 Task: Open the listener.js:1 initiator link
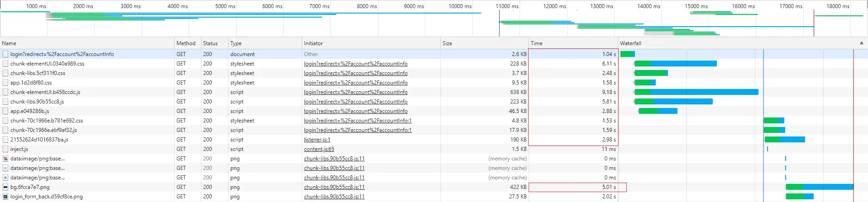tap(317, 140)
